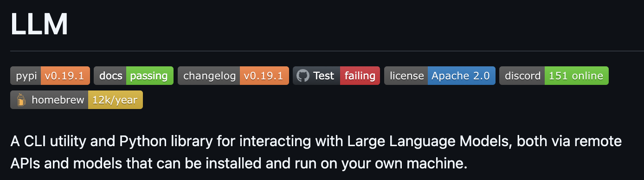Click the homebrew beer mug icon
Screen dimensions: 644x180
click(21, 100)
